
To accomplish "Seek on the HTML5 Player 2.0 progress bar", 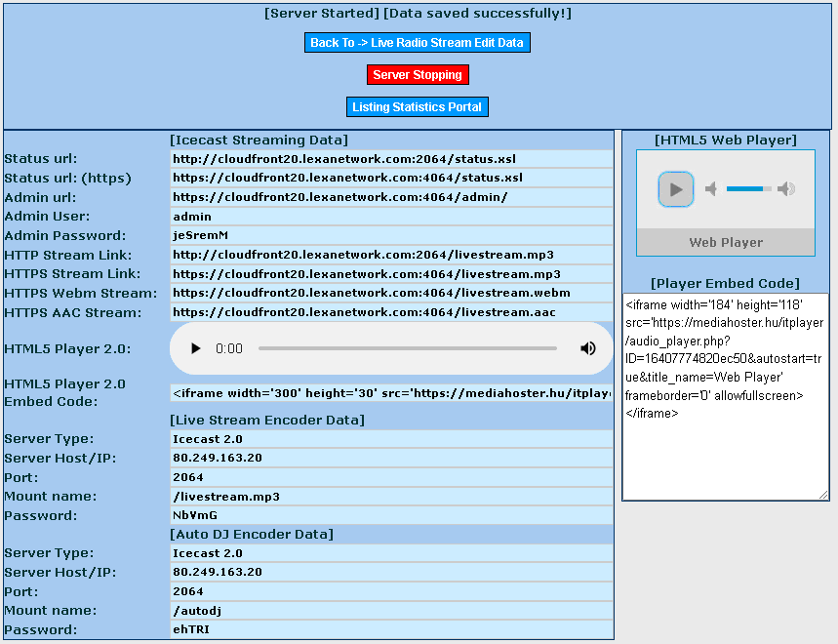I will [407, 348].
